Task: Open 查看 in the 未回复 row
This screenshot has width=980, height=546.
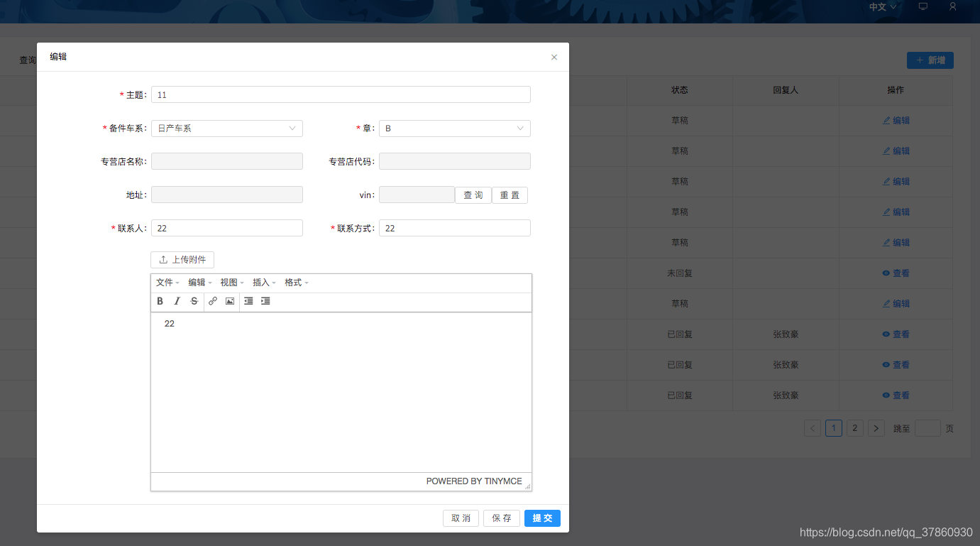Action: pos(896,273)
